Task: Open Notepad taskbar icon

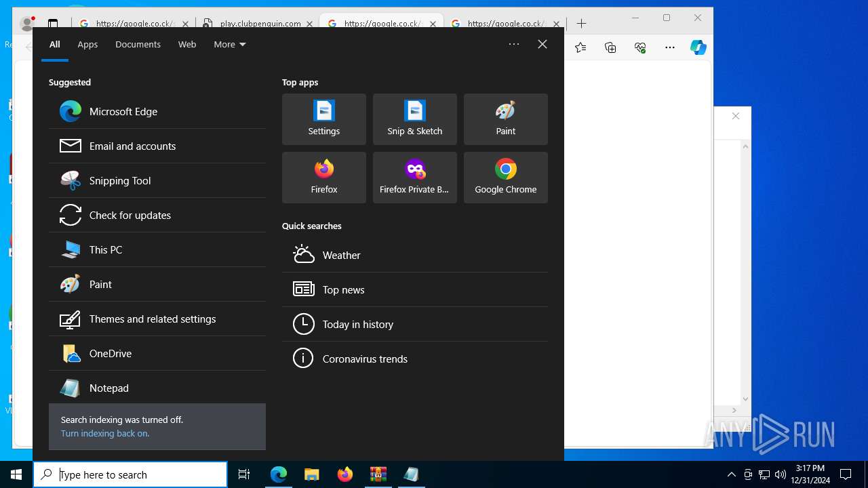Action: (x=412, y=474)
